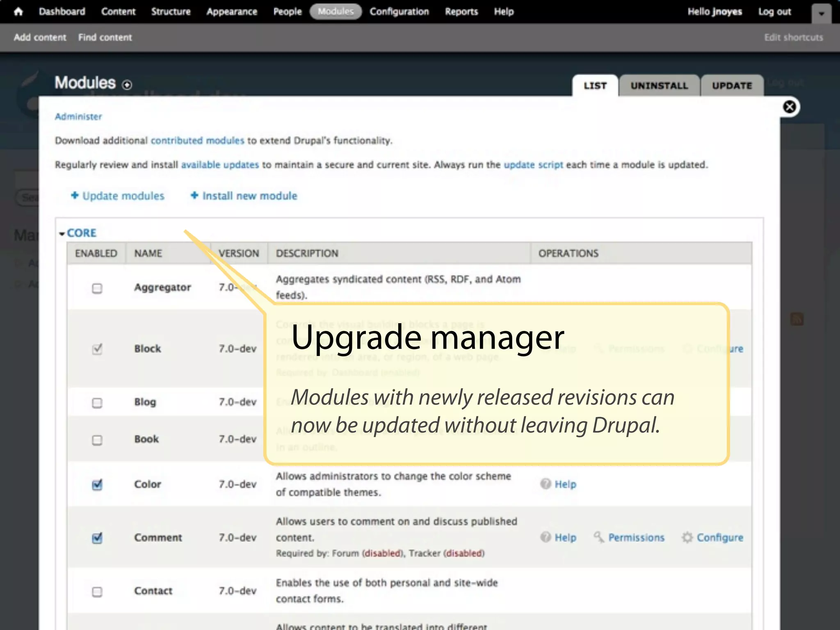Open the available updates link

tap(220, 165)
